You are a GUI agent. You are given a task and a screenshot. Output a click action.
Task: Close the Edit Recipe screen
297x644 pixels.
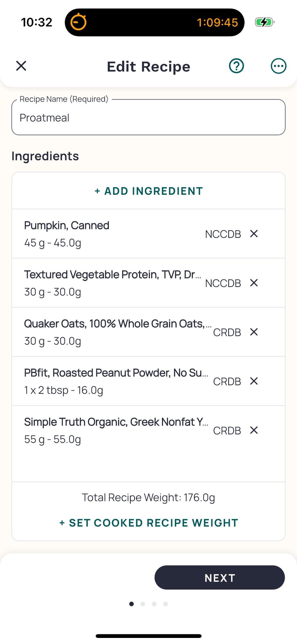click(x=21, y=66)
